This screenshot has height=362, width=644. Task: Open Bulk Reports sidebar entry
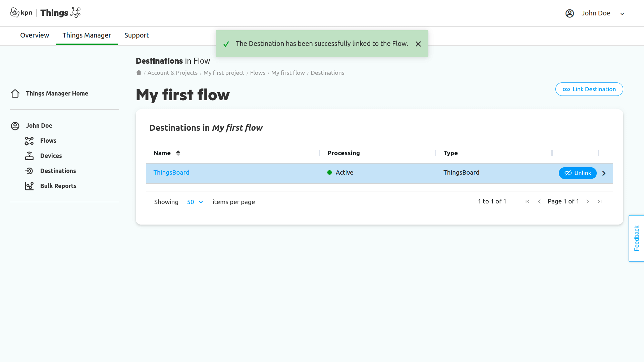(58, 186)
